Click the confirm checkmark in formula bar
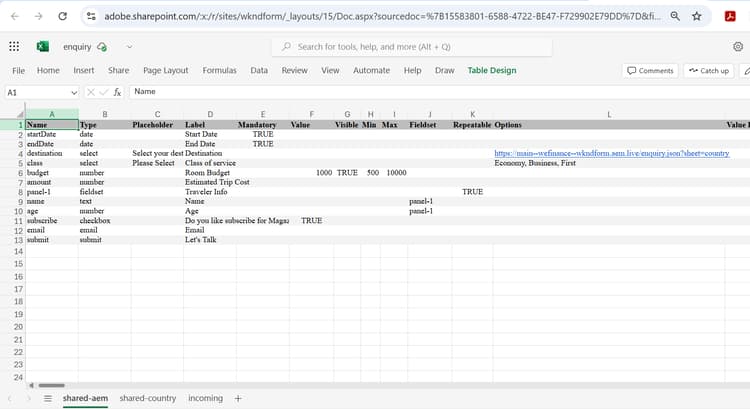Viewport: 750px width, 409px height. [x=104, y=92]
